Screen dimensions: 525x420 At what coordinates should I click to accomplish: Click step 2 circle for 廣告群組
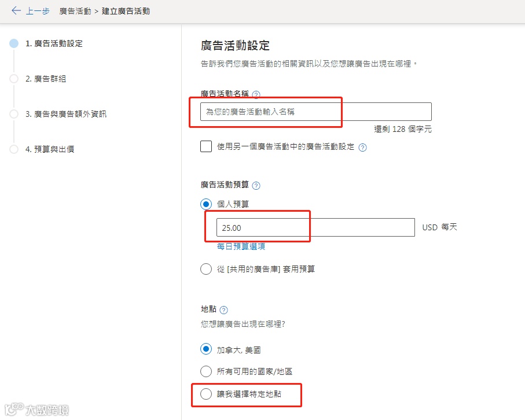coord(14,79)
